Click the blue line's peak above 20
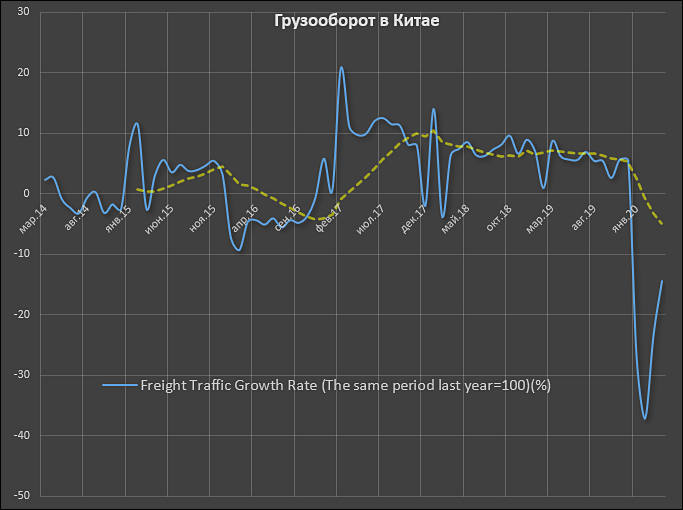Viewport: 683px width, 510px height. [342, 67]
